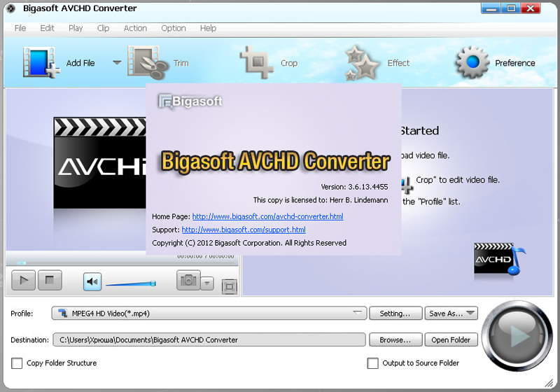Image resolution: width=560 pixels, height=392 pixels.
Task: Click the Trim toolbar label
Action: coord(181,63)
